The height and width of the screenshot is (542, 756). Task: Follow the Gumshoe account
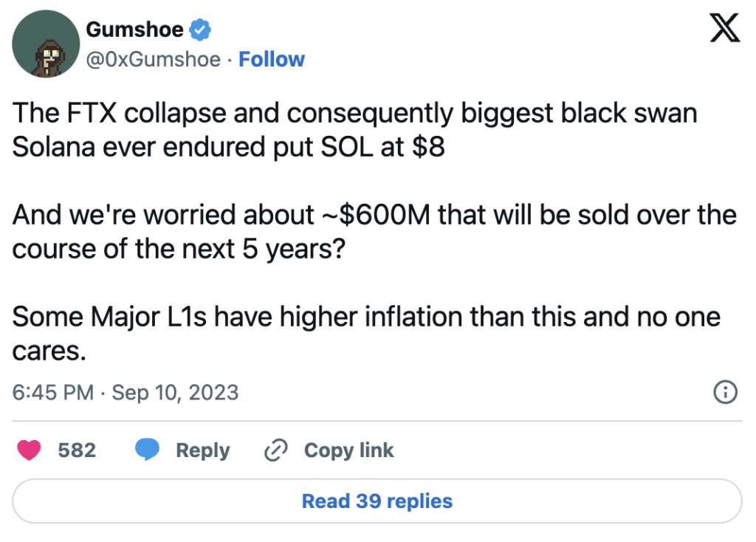(272, 59)
